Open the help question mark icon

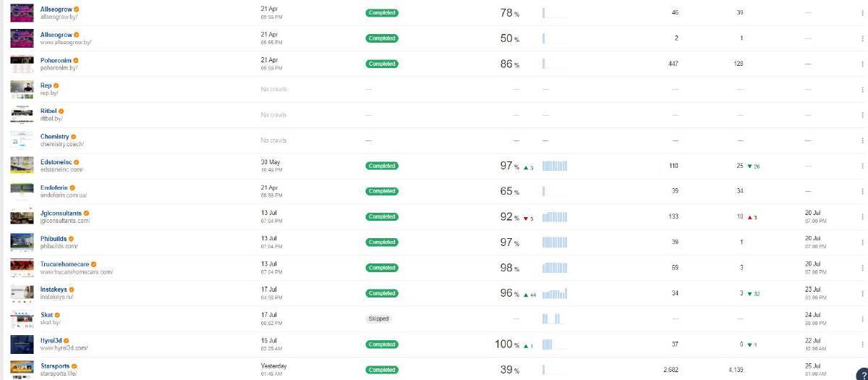(x=861, y=373)
